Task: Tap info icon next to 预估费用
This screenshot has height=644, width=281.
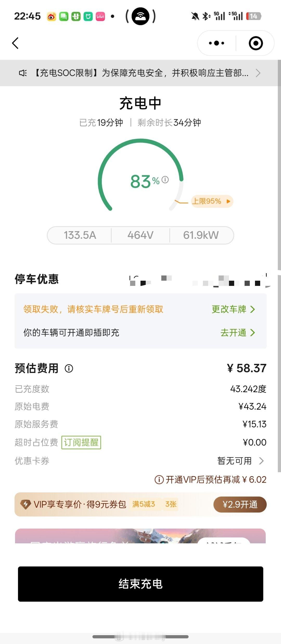Action: [69, 368]
